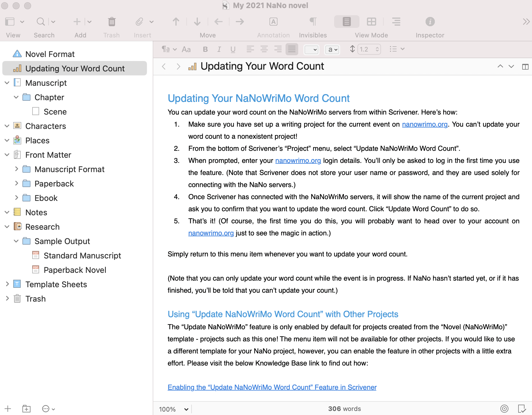Go forward in editor history
Screen dimensions: 532x415
[178, 67]
